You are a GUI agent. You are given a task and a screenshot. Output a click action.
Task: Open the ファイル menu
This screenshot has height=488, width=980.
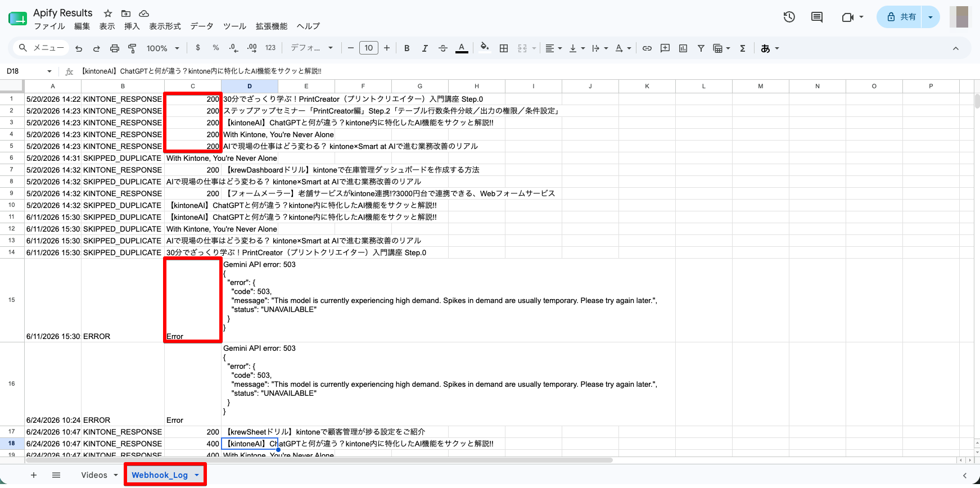49,26
